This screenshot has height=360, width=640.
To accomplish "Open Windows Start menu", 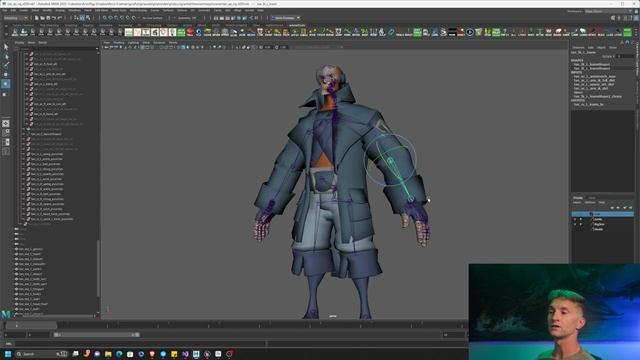I will [7, 354].
